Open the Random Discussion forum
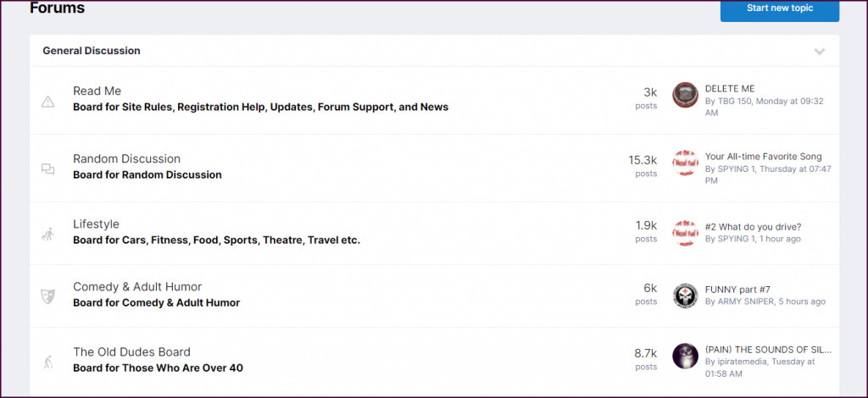 tap(127, 158)
